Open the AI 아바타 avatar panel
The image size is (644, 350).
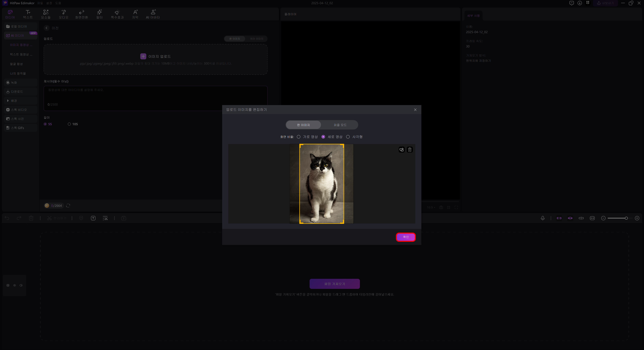153,14
